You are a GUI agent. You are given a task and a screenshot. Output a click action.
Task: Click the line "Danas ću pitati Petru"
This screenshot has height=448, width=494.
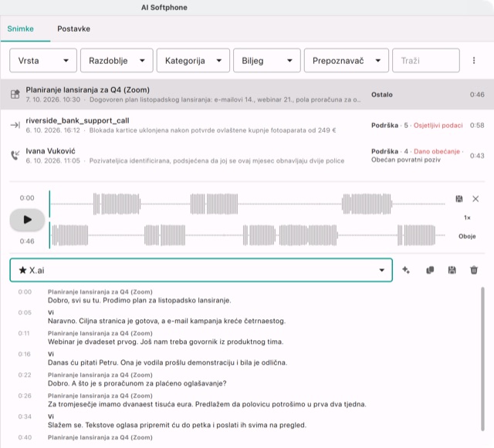pos(167,362)
